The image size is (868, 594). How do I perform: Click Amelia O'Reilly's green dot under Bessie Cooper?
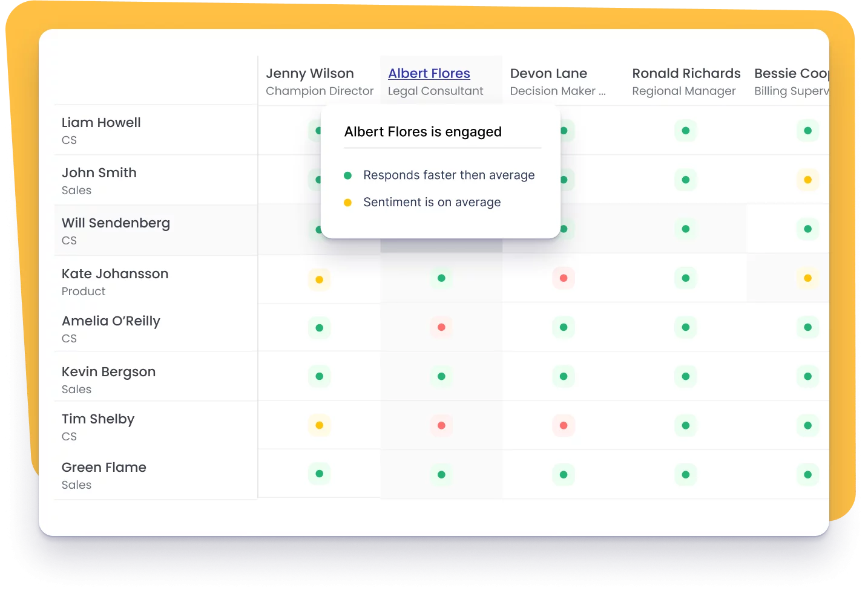pyautogui.click(x=808, y=327)
